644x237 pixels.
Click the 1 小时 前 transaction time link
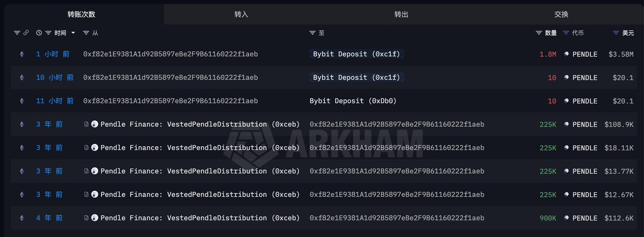(x=53, y=54)
